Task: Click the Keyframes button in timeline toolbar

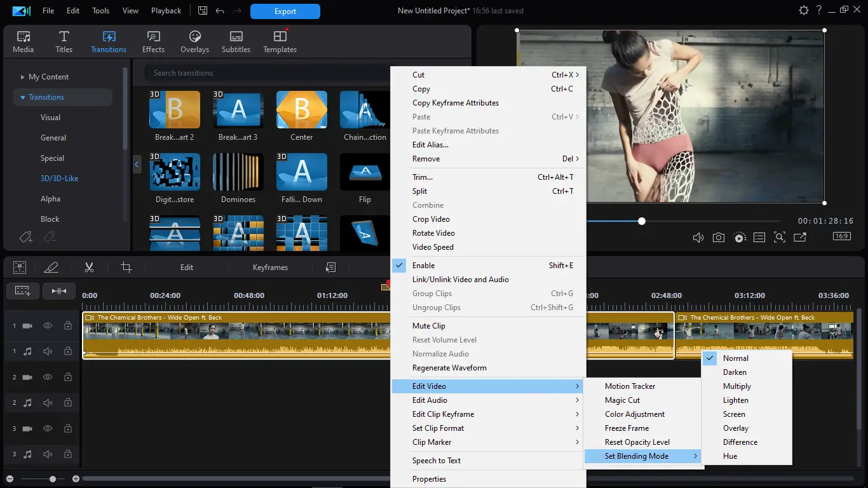Action: point(270,268)
